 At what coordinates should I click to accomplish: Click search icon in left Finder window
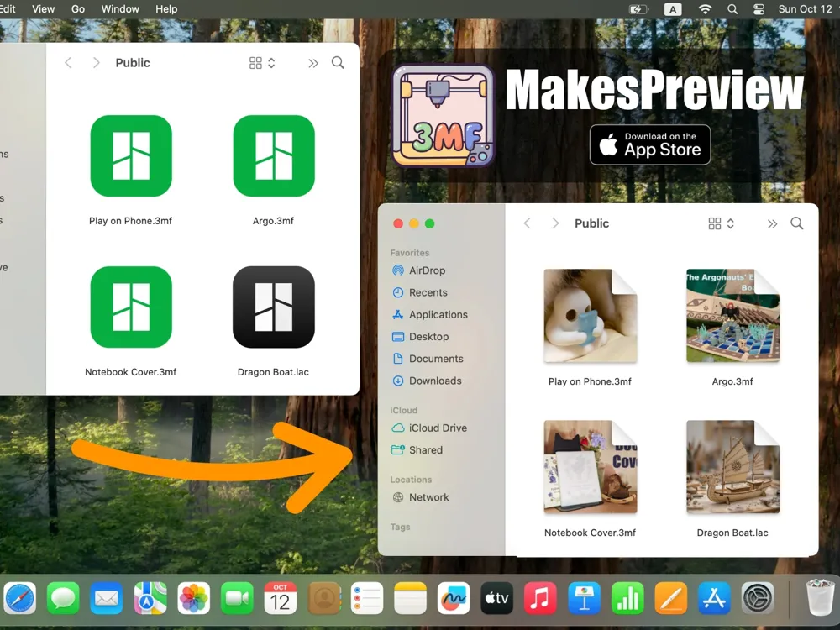(338, 63)
